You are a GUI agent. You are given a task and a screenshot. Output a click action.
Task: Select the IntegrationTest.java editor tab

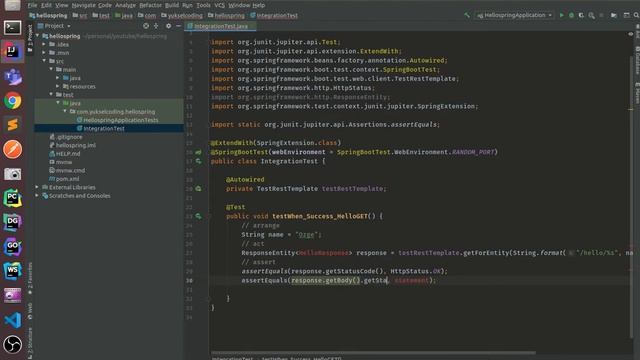(220, 26)
